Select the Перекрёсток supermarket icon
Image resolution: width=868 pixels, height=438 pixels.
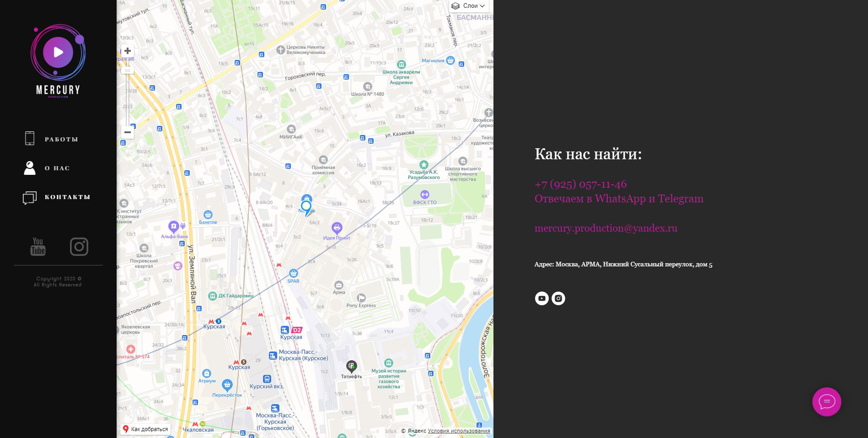tap(227, 385)
